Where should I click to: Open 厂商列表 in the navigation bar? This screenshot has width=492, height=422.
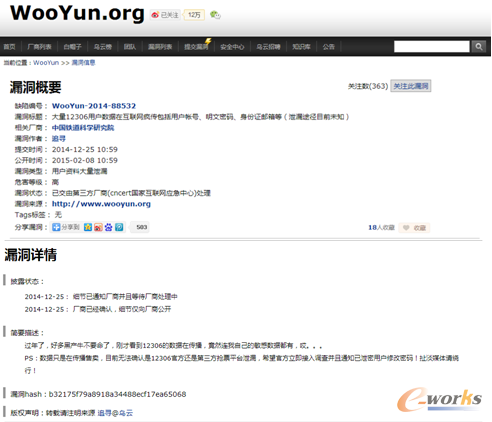click(x=39, y=47)
